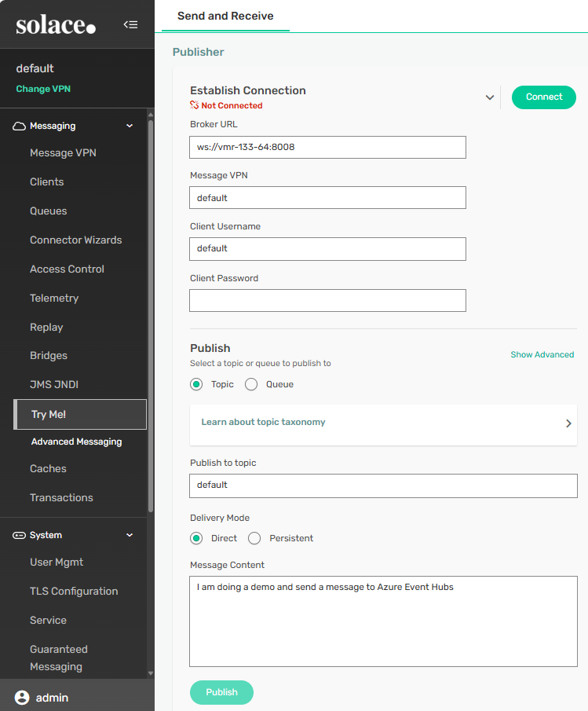
Task: Select Direct delivery mode
Action: 196,538
